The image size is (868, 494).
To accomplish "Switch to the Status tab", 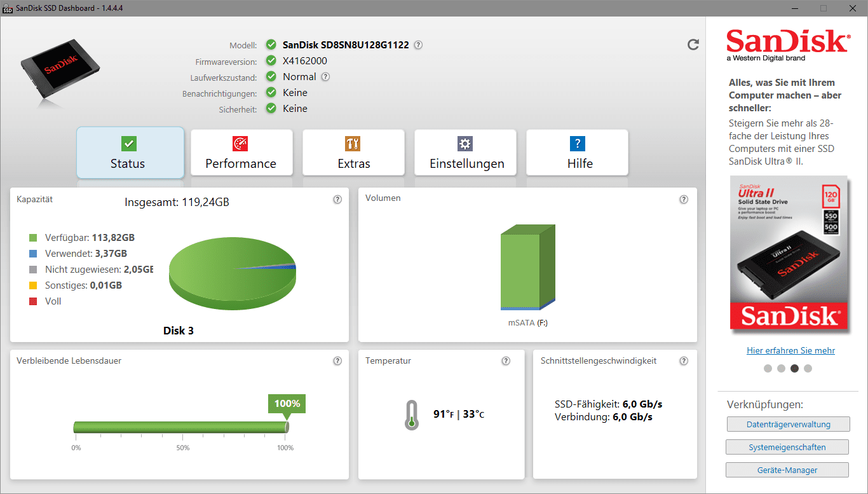I will tap(130, 153).
